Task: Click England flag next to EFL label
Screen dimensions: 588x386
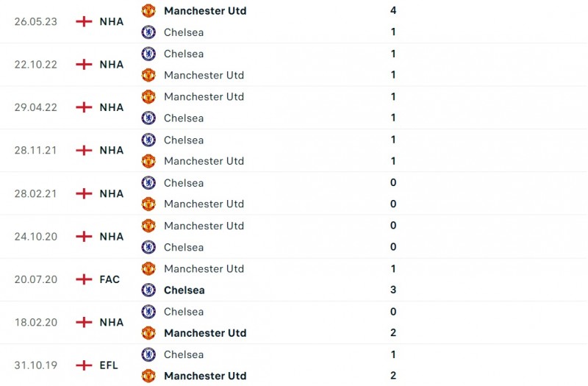Action: click(x=85, y=365)
